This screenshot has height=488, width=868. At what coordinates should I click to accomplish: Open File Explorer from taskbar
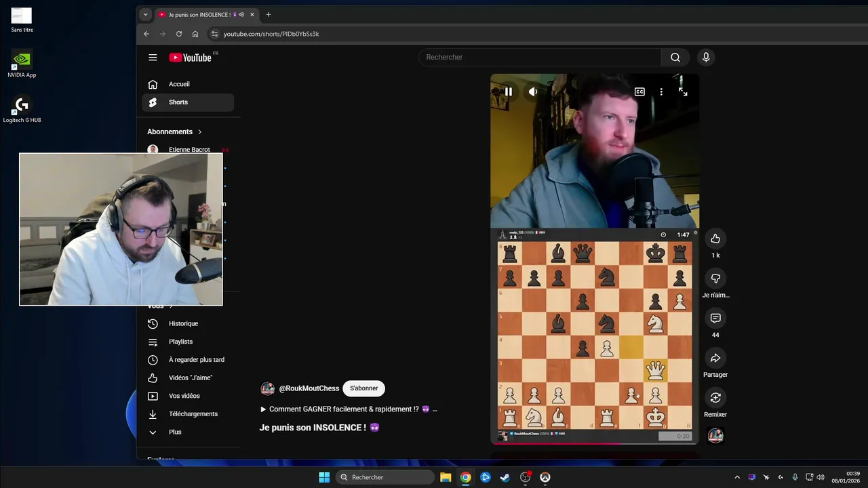446,477
